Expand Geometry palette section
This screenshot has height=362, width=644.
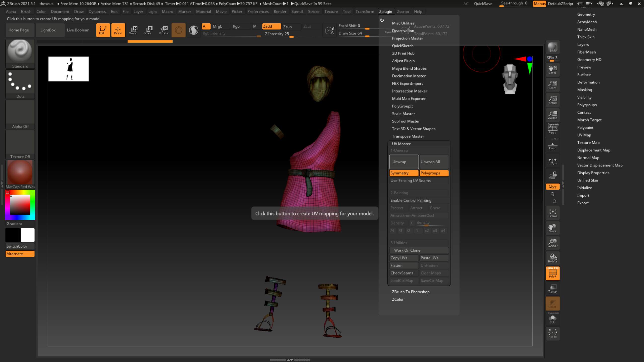tap(586, 14)
